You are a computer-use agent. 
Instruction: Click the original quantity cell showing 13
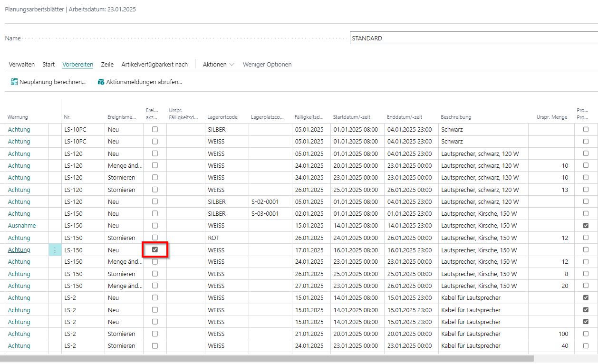click(552, 190)
